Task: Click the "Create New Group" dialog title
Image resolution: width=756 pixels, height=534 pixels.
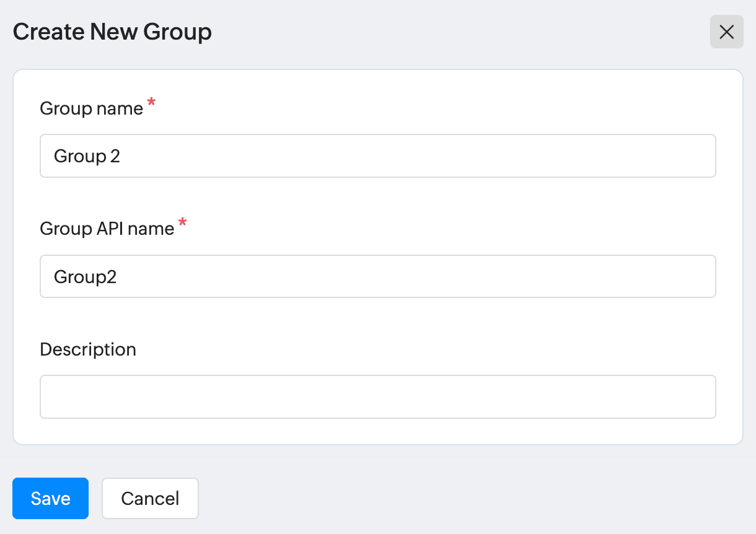Action: pyautogui.click(x=112, y=32)
